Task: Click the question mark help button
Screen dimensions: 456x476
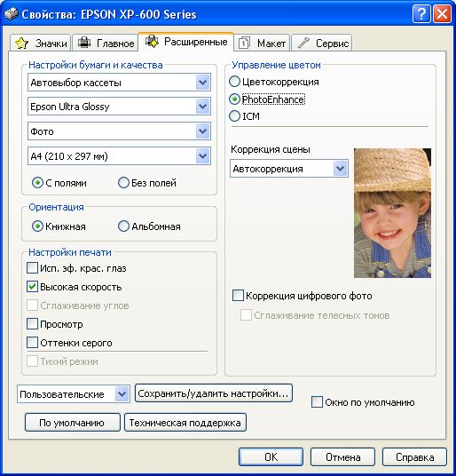Action: pos(421,14)
